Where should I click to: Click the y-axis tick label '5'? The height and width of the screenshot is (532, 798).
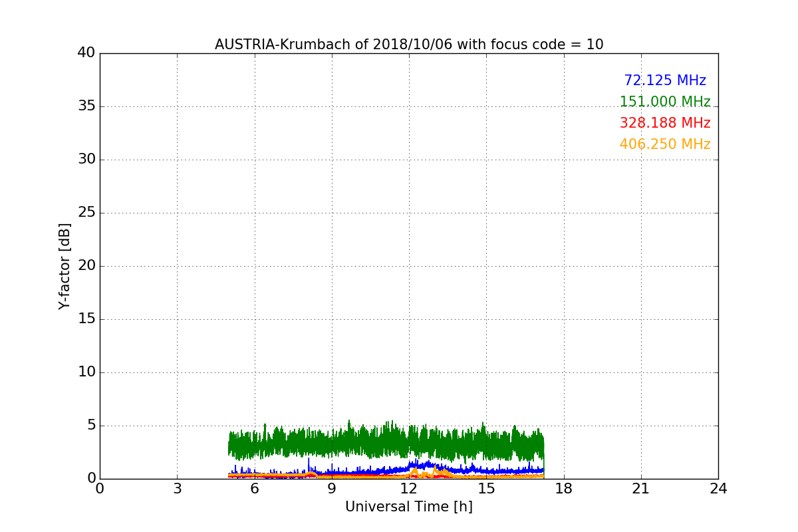point(91,426)
